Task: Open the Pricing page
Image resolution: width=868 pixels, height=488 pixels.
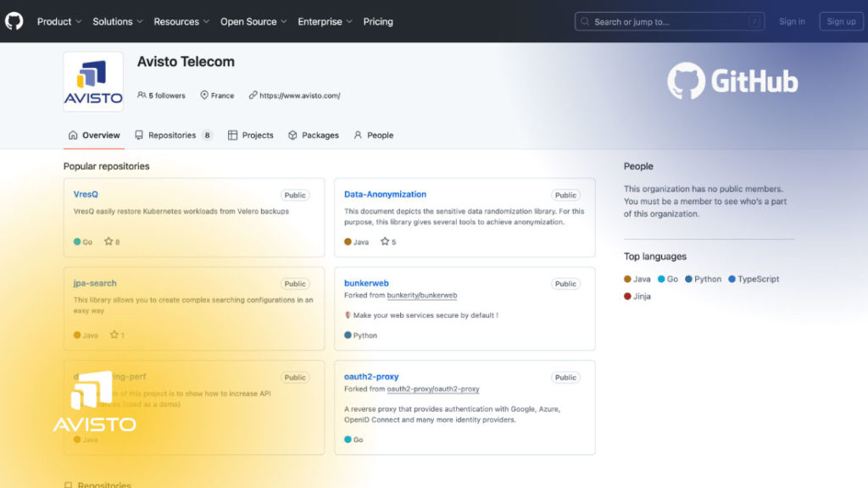Action: [x=378, y=21]
